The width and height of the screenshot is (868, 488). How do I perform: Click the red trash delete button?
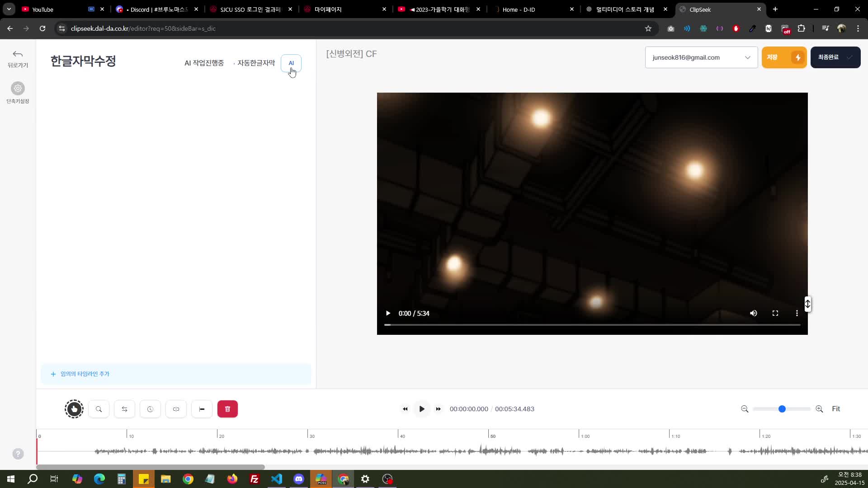pyautogui.click(x=227, y=409)
